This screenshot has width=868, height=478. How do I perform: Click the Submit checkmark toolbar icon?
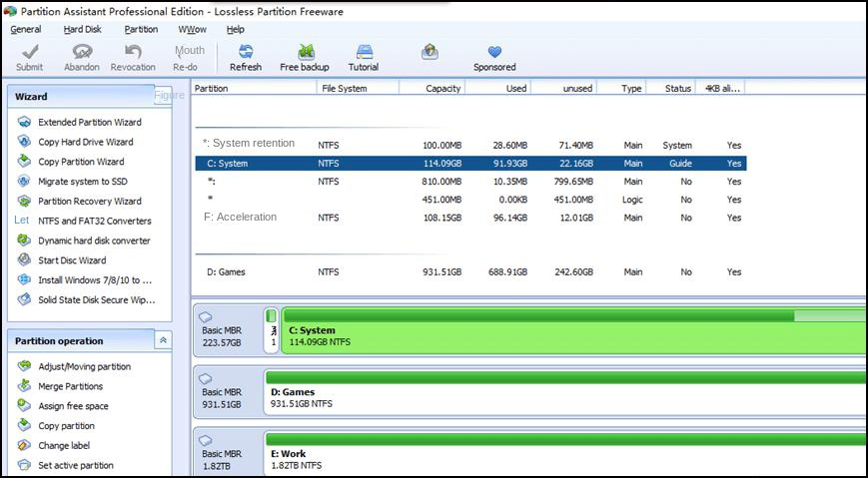pos(29,52)
